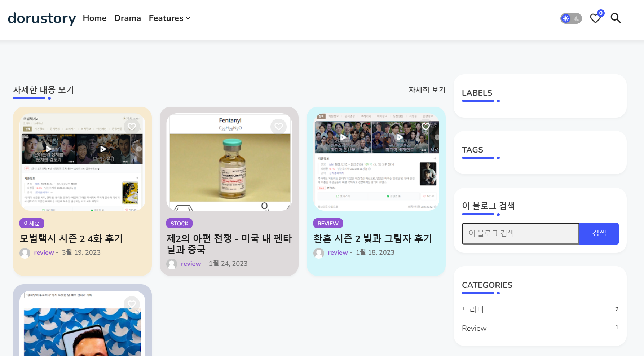
Task: Select the REVIEW label tag
Action: tap(328, 223)
